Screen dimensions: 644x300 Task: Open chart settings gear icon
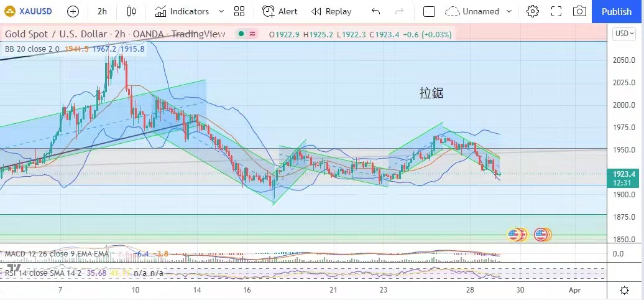532,11
